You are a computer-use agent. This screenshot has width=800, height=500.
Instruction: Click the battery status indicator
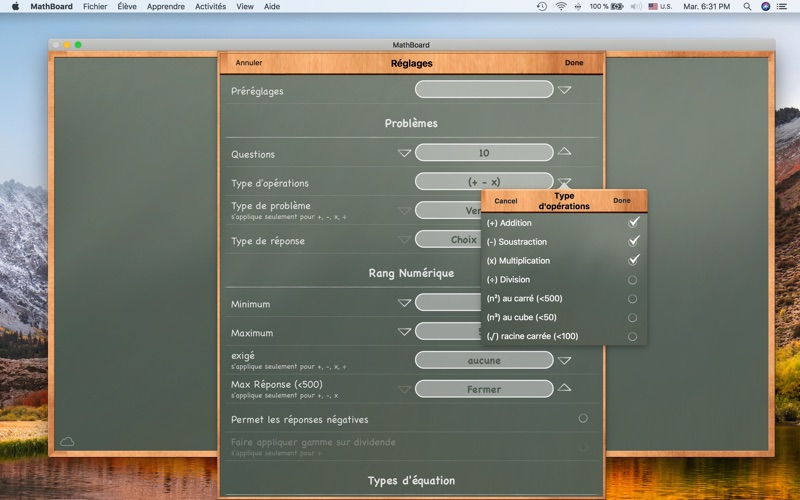607,7
